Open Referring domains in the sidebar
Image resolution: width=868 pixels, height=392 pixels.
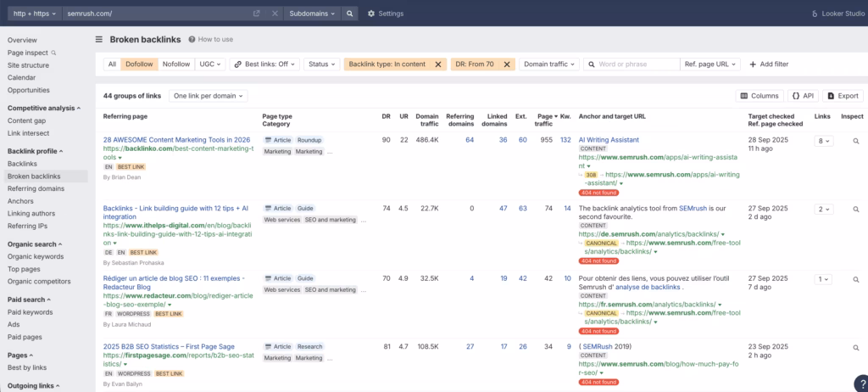[36, 188]
